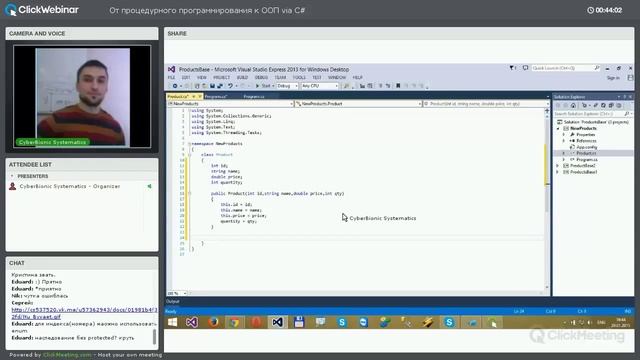Click the Save All toolbar icon

click(220, 86)
